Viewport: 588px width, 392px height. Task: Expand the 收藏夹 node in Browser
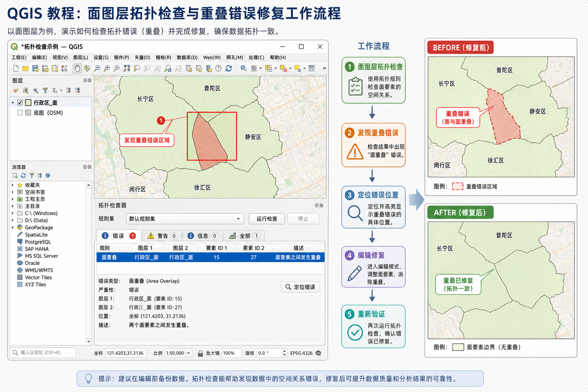[x=13, y=185]
